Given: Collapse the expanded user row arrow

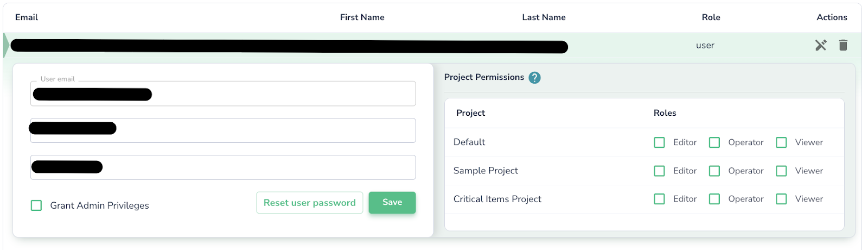Looking at the screenshot, I should tap(6, 46).
